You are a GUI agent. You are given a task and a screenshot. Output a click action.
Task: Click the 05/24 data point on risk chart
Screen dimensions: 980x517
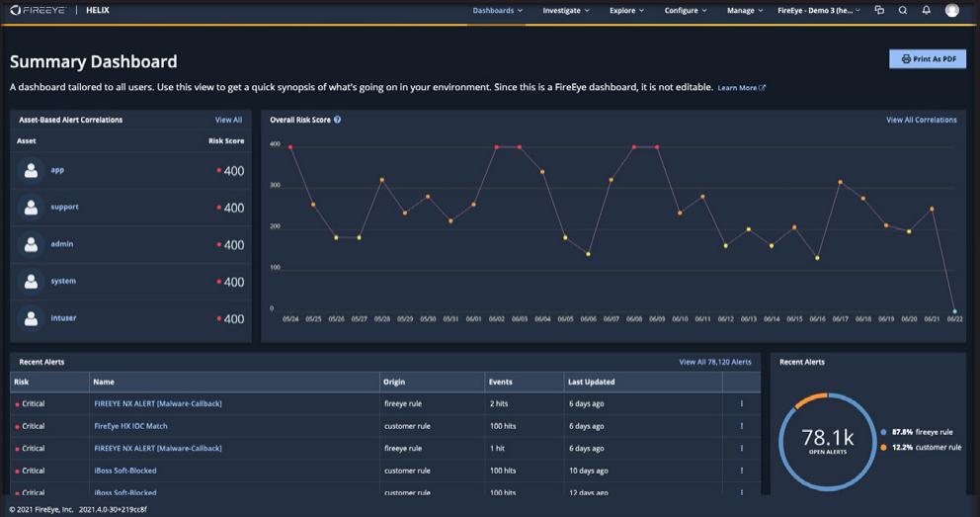290,147
